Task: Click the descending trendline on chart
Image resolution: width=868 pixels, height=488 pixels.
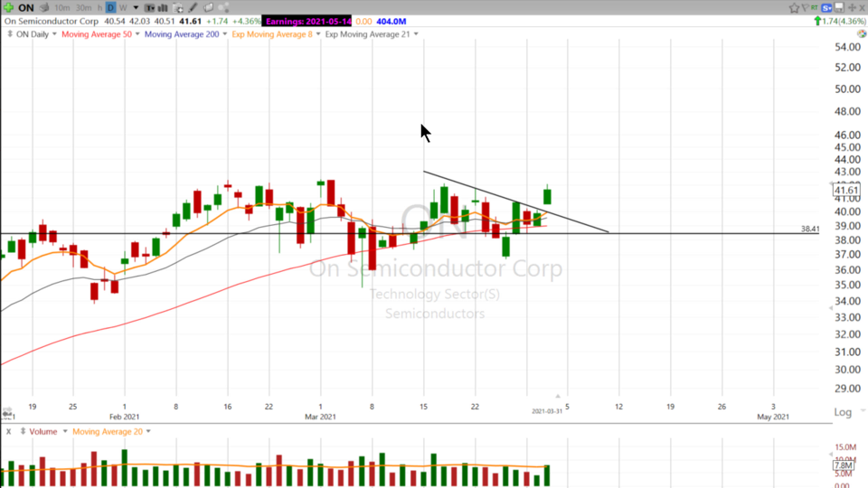Action: (514, 202)
